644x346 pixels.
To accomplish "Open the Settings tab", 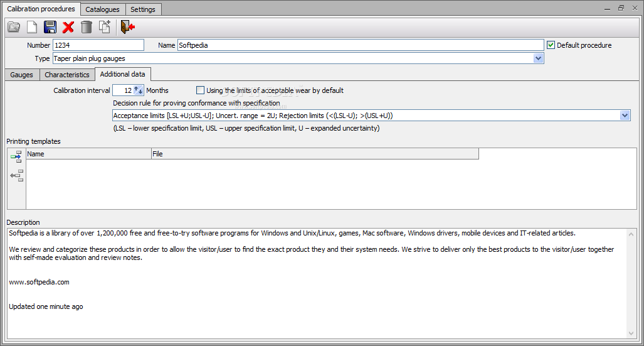I will (143, 9).
